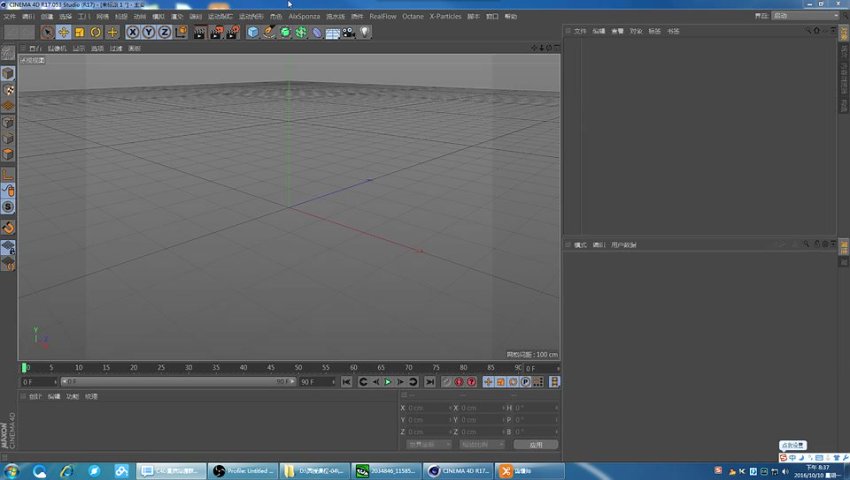850x480 pixels.
Task: Step back one frame
Action: [376, 382]
